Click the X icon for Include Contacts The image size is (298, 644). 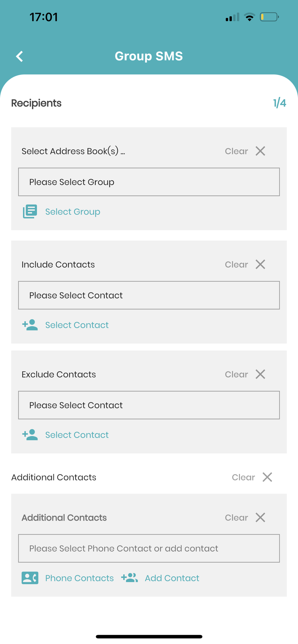(260, 264)
